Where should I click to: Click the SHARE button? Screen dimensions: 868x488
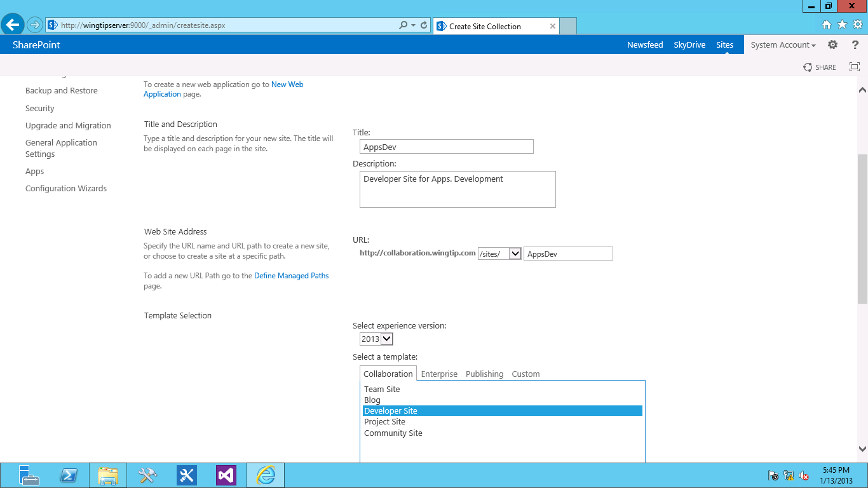[x=820, y=67]
